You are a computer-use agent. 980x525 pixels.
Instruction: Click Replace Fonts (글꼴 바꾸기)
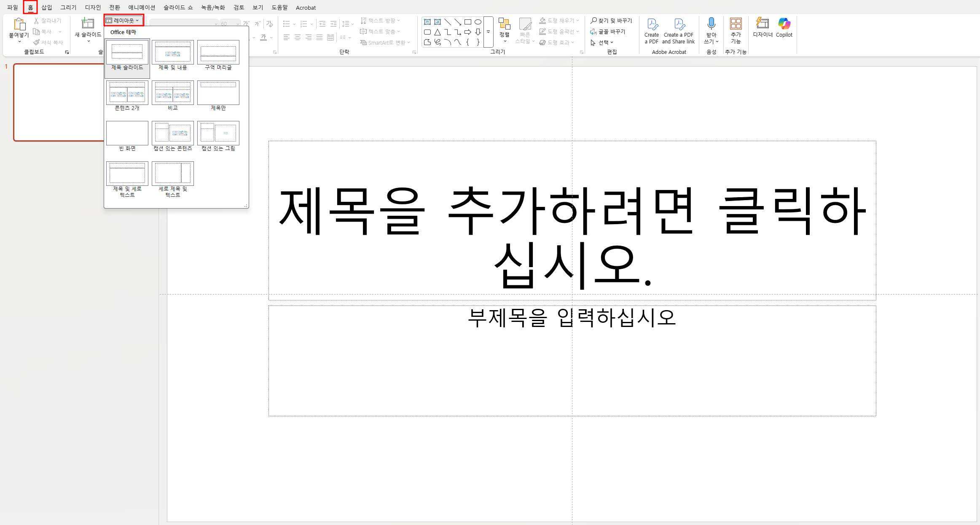coord(608,32)
